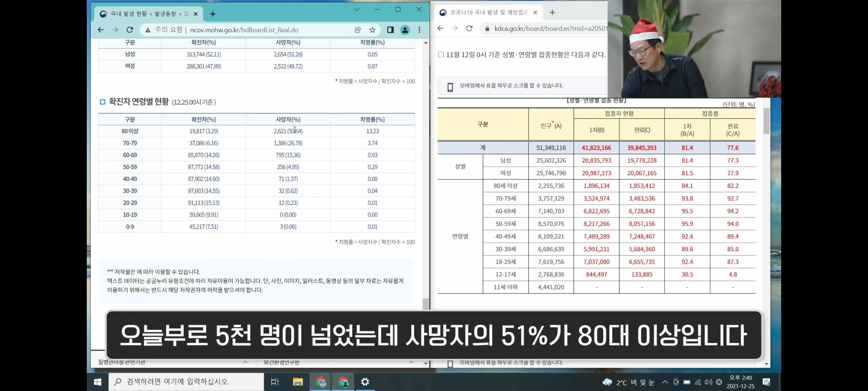Open a new tab in left window
This screenshot has height=391, width=868.
click(213, 14)
